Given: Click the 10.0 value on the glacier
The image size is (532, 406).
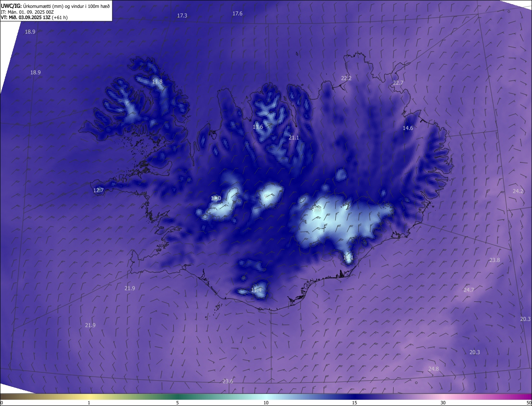Looking at the screenshot, I should click(x=216, y=198).
